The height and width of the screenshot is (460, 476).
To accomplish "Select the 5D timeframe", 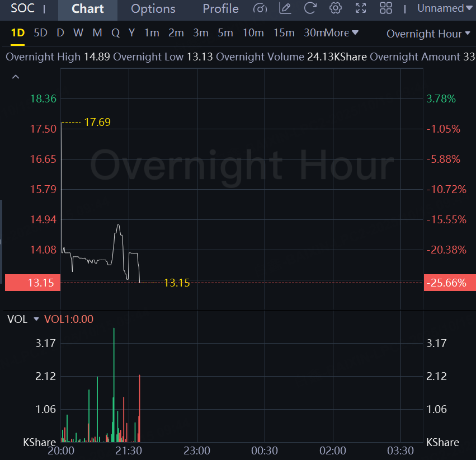I will 40,32.
